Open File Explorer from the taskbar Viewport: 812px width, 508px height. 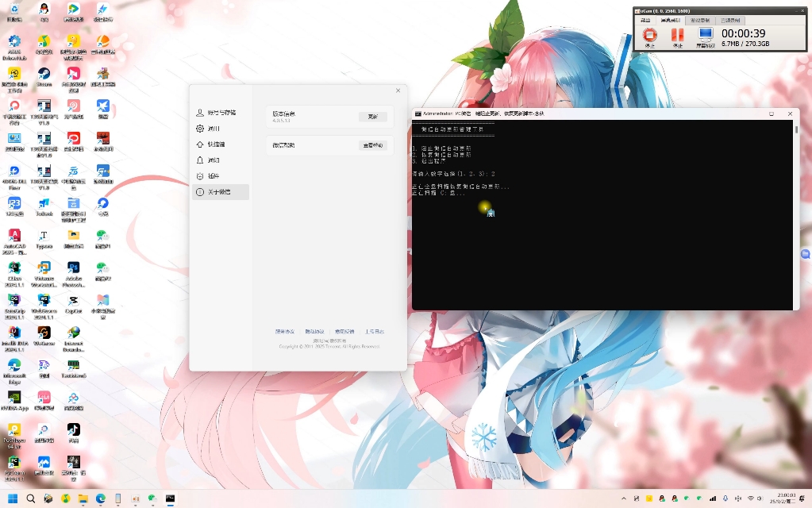83,498
